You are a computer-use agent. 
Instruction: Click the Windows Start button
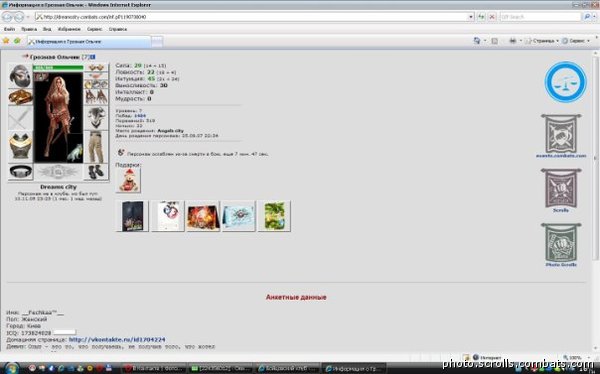click(x=11, y=368)
